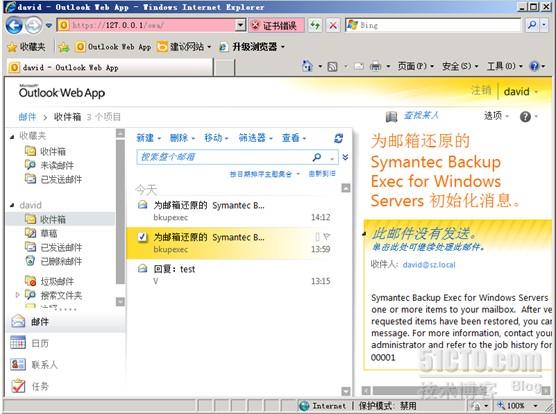This screenshot has width=556, height=414.
Task: Expand search options with double chevron
Action: [345, 157]
